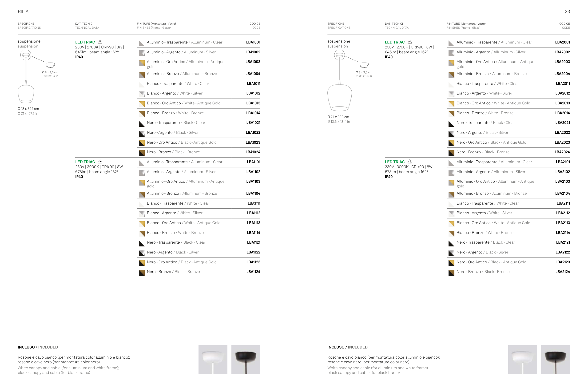588x392 pixels.
Task: Click the bronze swatch next to LBA2004
Action: click(x=451, y=75)
